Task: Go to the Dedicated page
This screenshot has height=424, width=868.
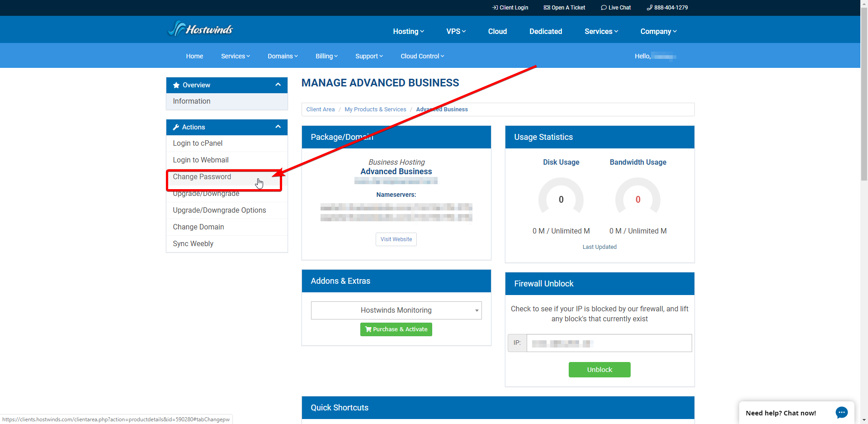Action: pos(546,31)
